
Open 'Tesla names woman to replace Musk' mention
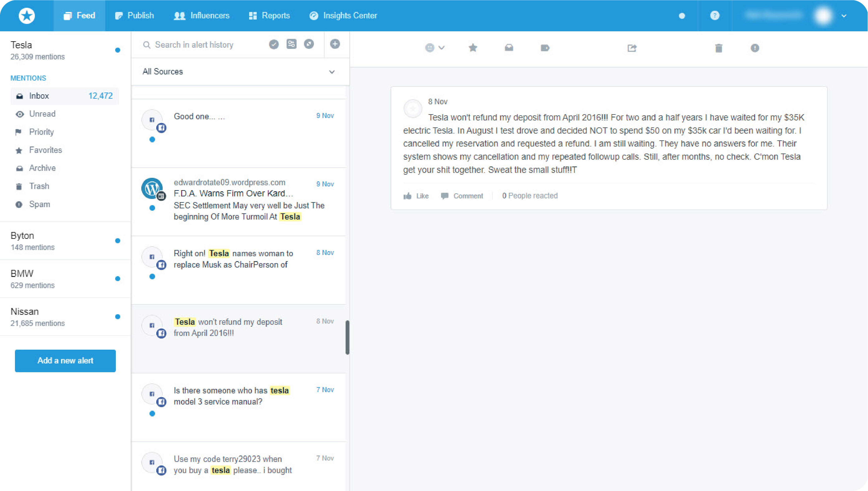238,270
